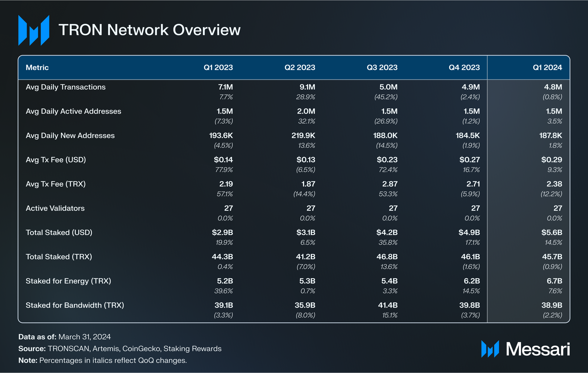
Task: Click the Avg Daily Transactions row label
Action: pyautogui.click(x=66, y=87)
